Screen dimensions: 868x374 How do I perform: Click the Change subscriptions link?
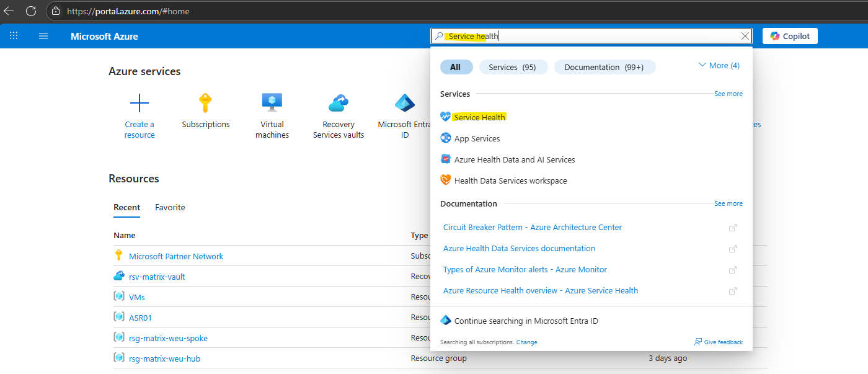pos(527,342)
